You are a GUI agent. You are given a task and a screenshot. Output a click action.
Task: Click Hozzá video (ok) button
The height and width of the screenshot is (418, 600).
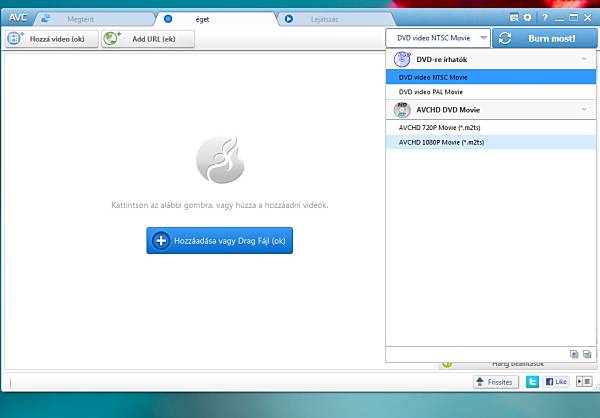click(x=52, y=39)
